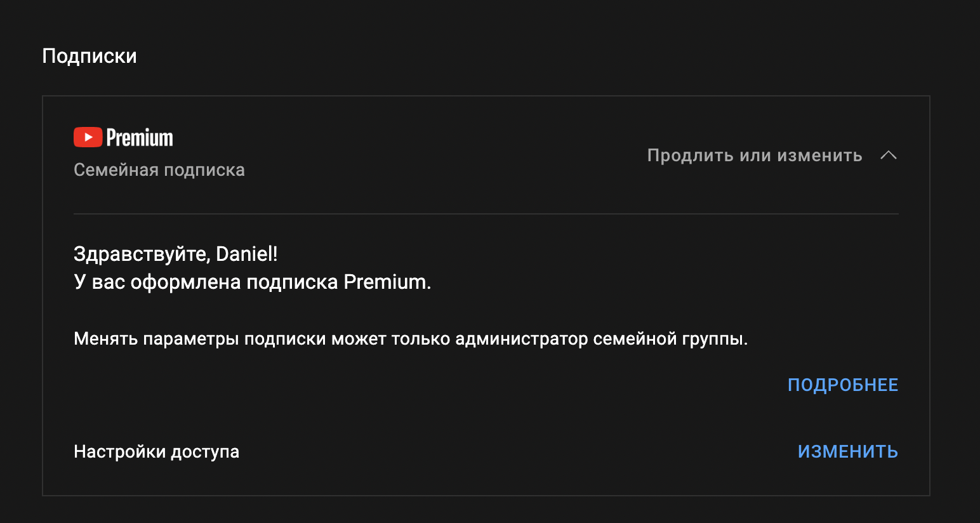Click the family group administrator notice text

411,339
